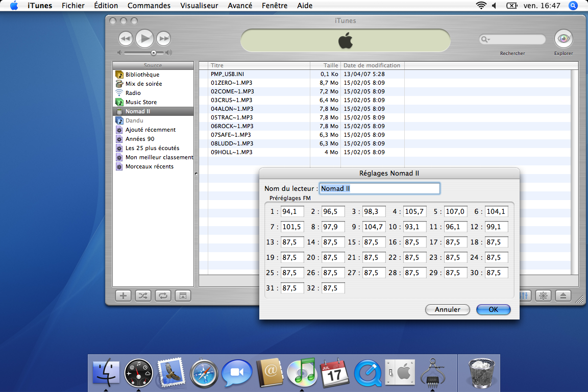
Task: Open the Trash in the Dock
Action: click(481, 373)
